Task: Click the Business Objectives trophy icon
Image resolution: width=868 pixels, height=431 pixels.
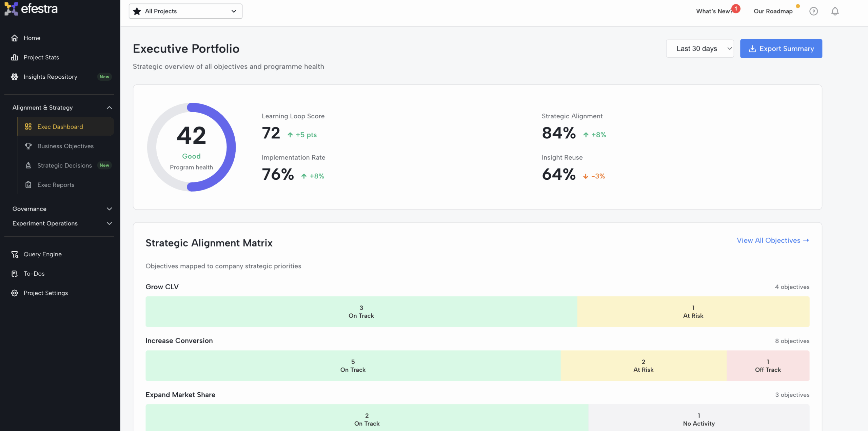Action: 28,146
